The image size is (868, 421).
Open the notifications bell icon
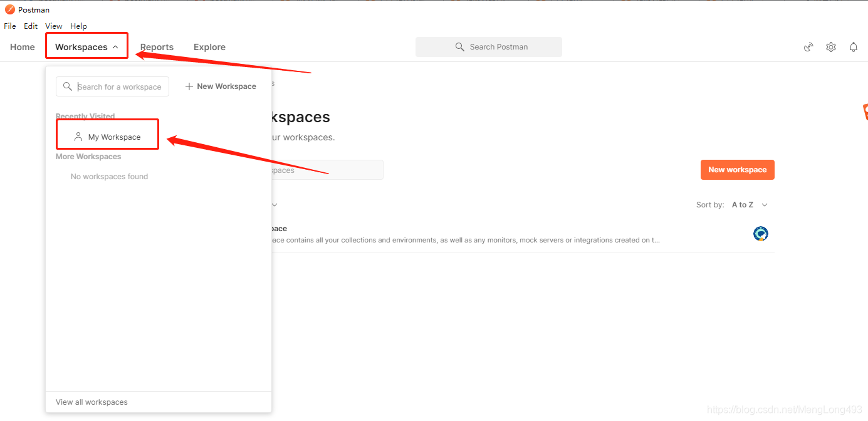point(854,47)
